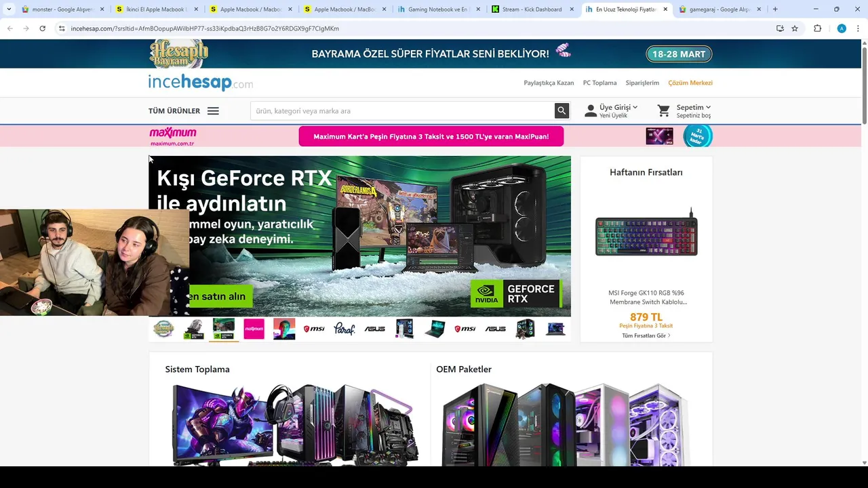The image size is (868, 488).
Task: Bookmark this page with the star icon
Action: coord(795,28)
